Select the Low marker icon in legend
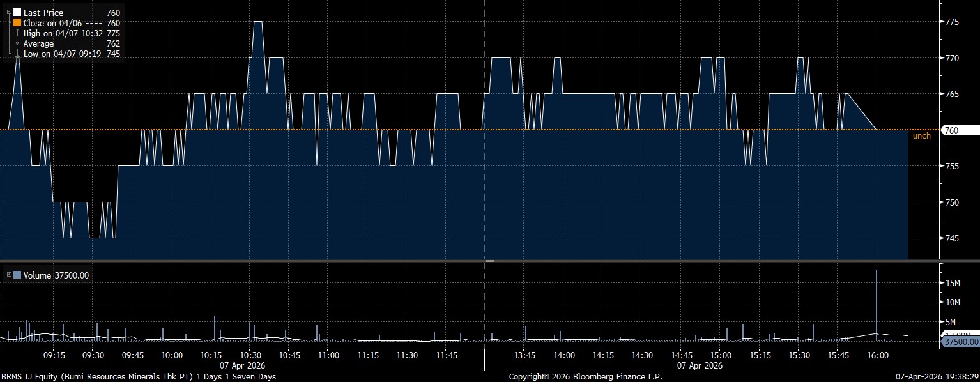The image size is (980, 382). coord(17,54)
